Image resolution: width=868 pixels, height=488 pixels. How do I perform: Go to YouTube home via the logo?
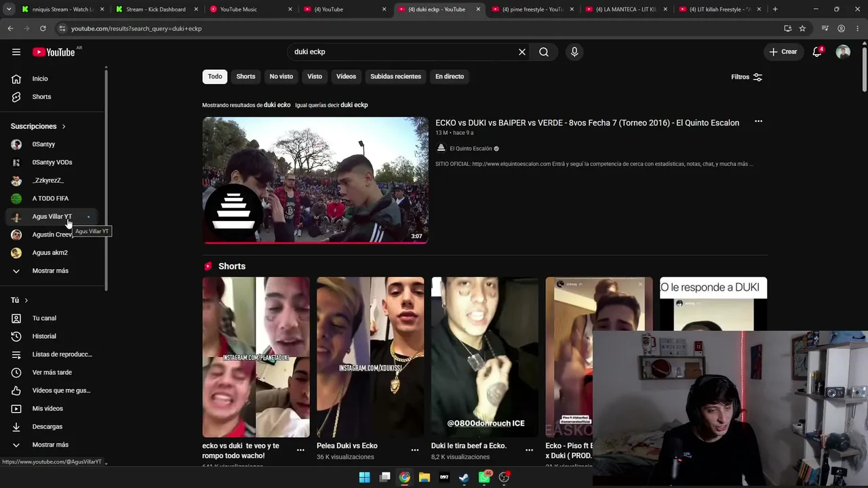54,52
